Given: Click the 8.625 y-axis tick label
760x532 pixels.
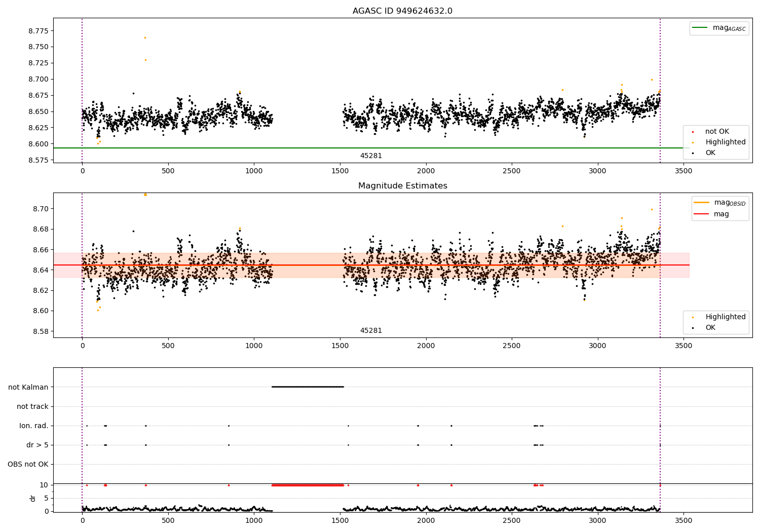Looking at the screenshot, I should [39, 128].
